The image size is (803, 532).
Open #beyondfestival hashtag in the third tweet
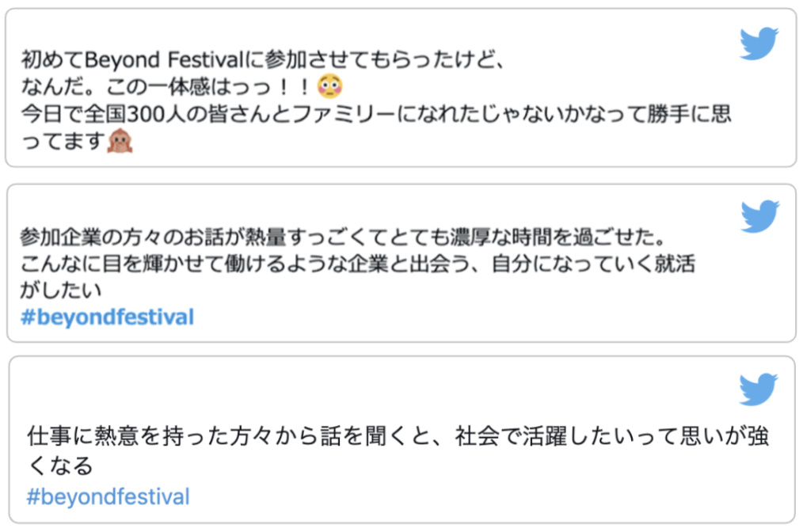108,497
